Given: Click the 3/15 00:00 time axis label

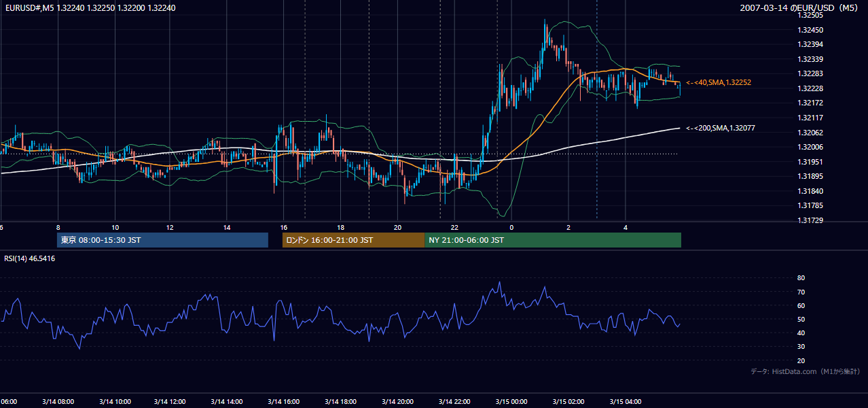Looking at the screenshot, I should click(511, 402).
